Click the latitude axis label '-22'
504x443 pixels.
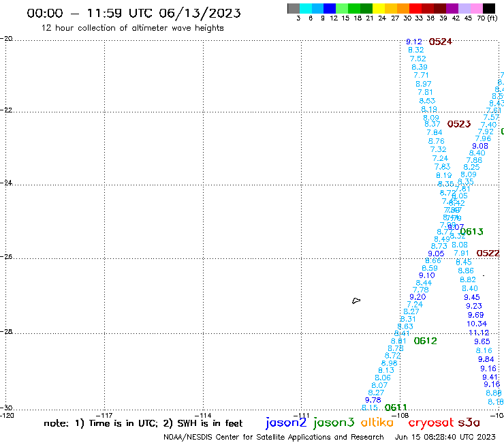coord(6,110)
